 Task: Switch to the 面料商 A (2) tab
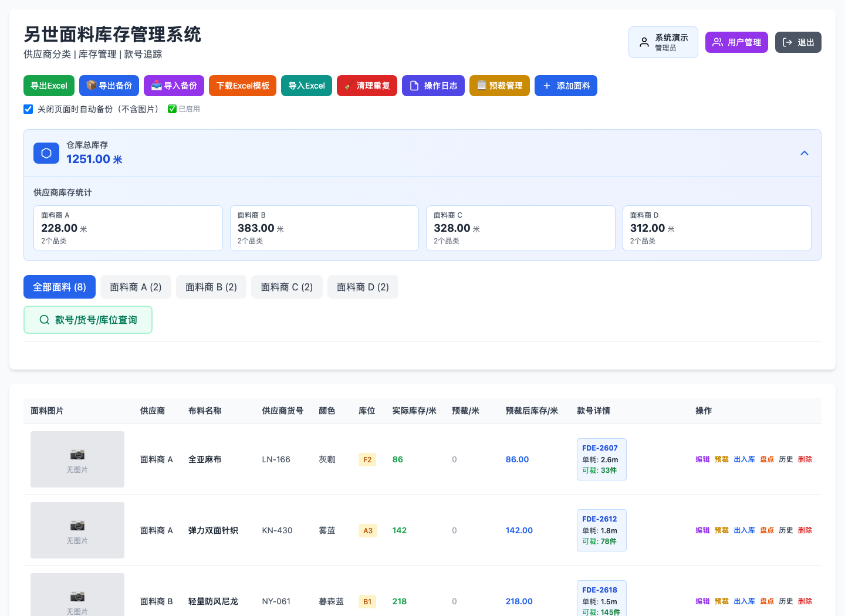(x=136, y=287)
